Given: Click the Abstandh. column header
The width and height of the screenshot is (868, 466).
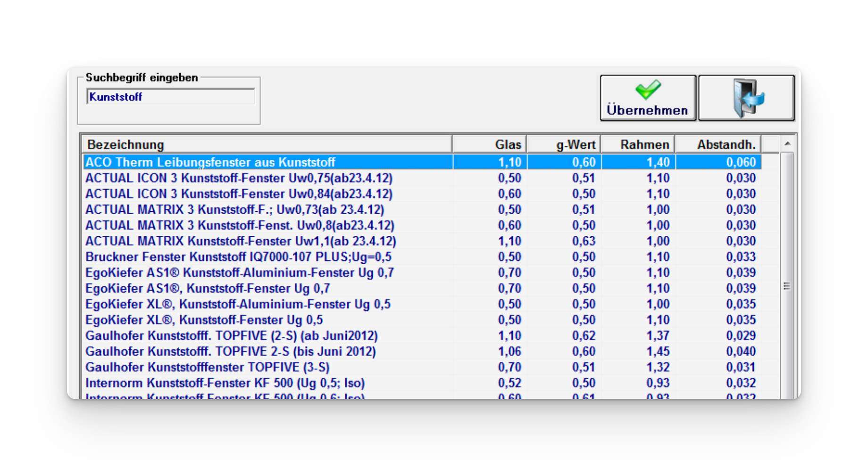Looking at the screenshot, I should coord(718,144).
